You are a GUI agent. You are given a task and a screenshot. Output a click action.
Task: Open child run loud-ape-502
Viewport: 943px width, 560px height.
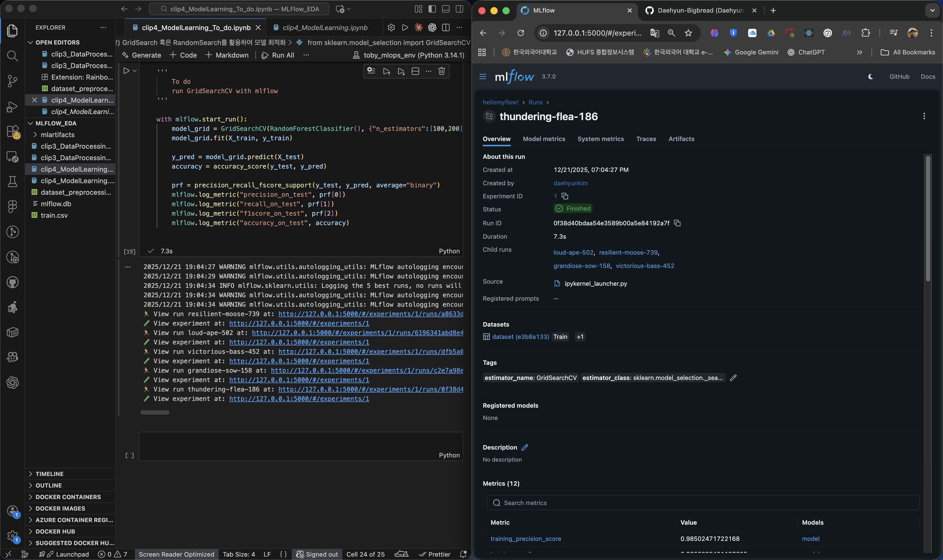pos(573,253)
